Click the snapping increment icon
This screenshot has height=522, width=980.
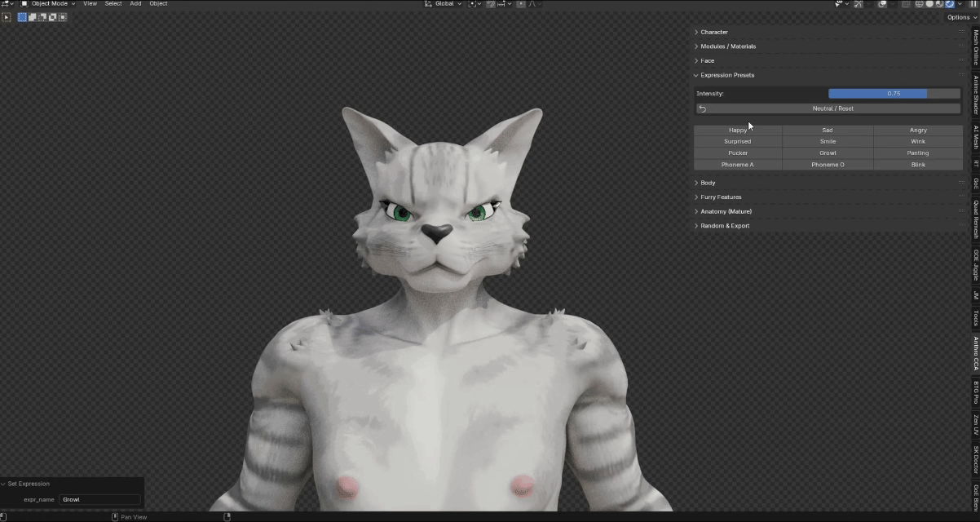[x=501, y=3]
